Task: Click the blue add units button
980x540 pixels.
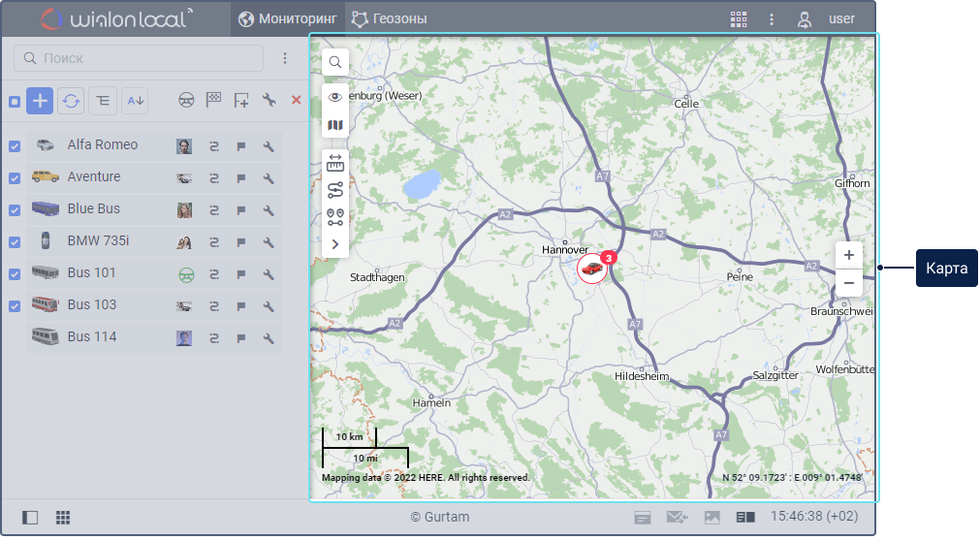Action: pyautogui.click(x=40, y=101)
